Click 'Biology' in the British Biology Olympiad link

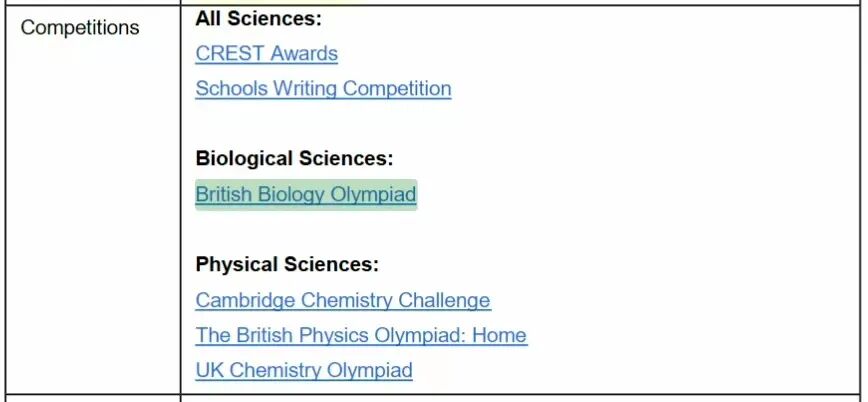pyautogui.click(x=291, y=194)
